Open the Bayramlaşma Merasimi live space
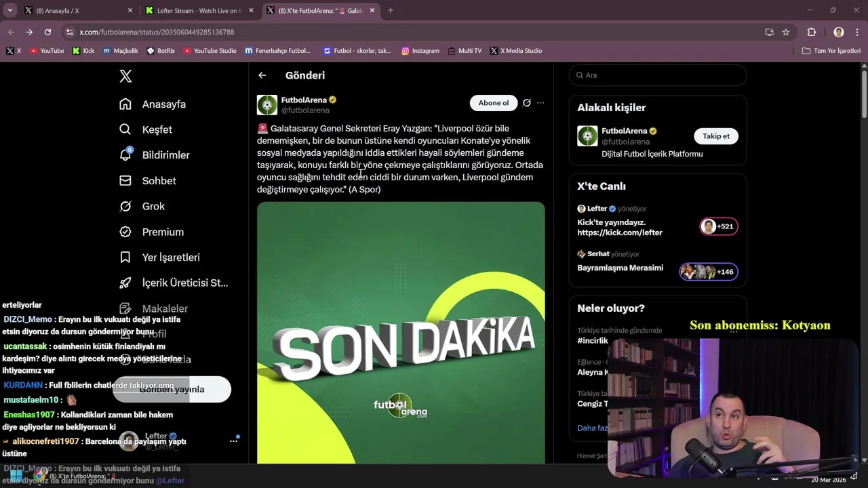This screenshot has height=488, width=868. point(620,268)
